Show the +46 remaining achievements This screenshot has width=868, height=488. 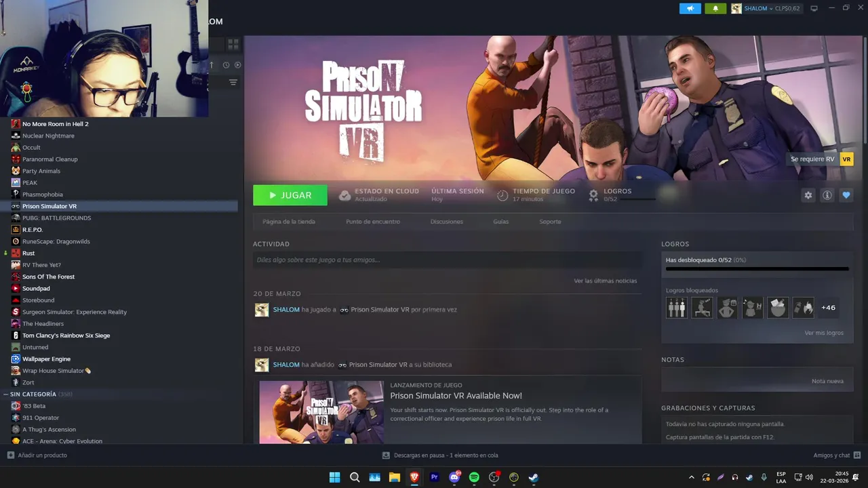pyautogui.click(x=829, y=308)
